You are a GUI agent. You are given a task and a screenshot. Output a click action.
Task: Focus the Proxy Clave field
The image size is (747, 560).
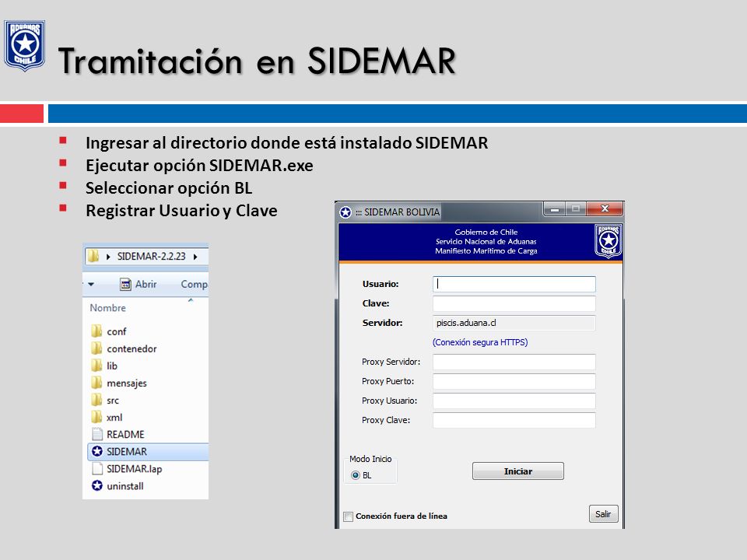[514, 421]
